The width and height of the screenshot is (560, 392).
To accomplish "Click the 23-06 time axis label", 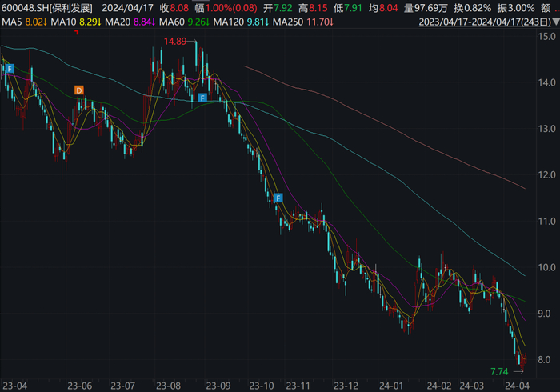I will click(x=80, y=386).
